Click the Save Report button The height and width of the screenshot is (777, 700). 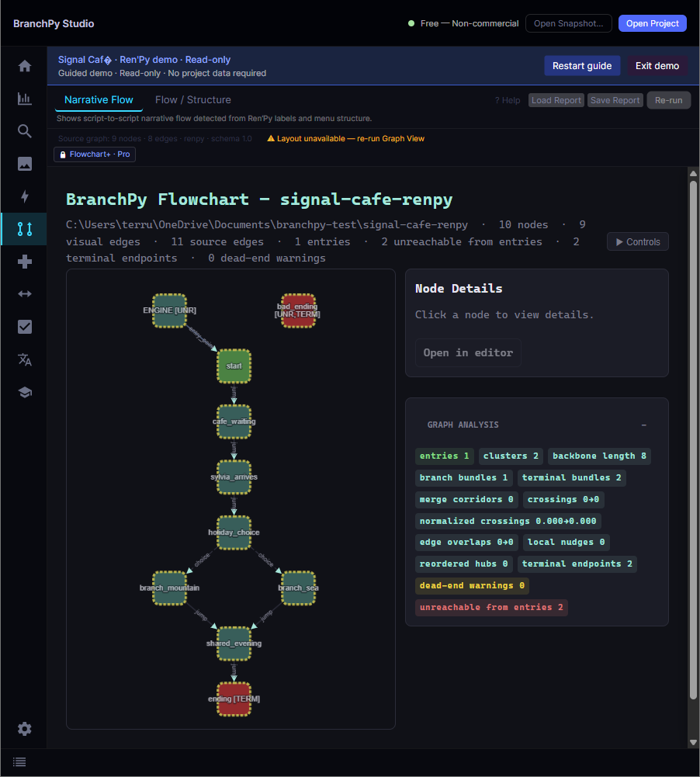tap(615, 100)
